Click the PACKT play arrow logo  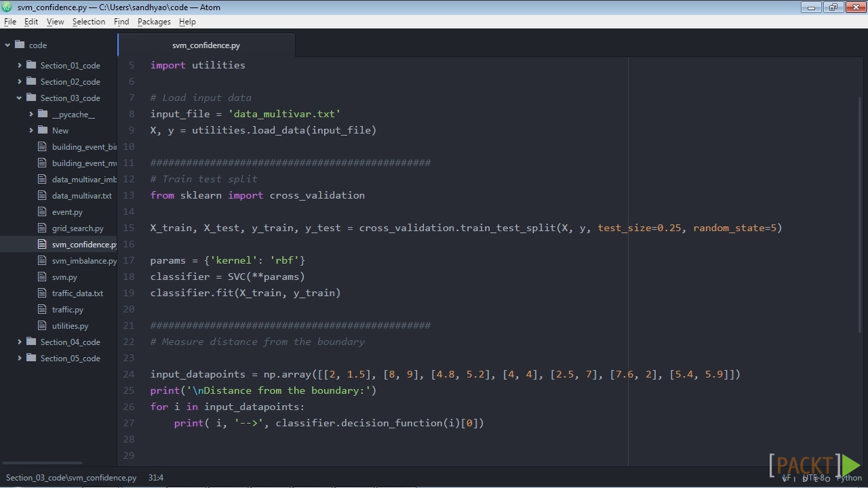point(851,466)
